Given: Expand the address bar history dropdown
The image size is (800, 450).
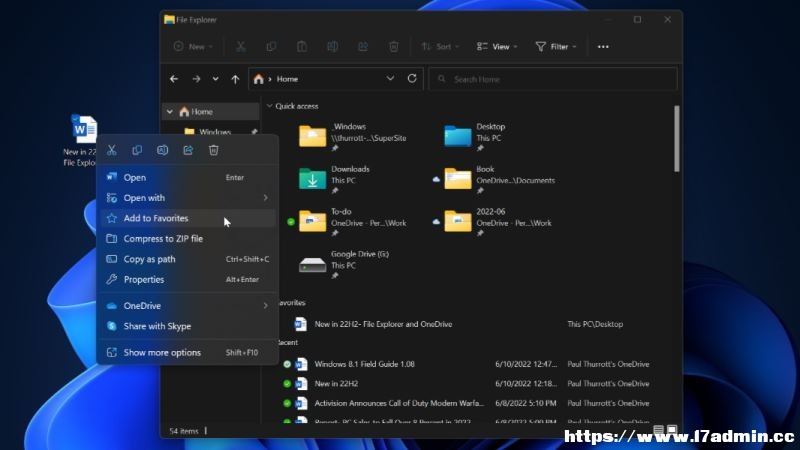Looking at the screenshot, I should click(390, 79).
